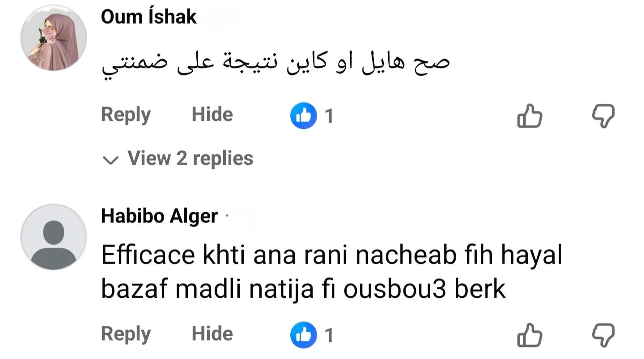Click the like count on Oum Íshak's comment
The image size is (644, 359).
(x=329, y=116)
